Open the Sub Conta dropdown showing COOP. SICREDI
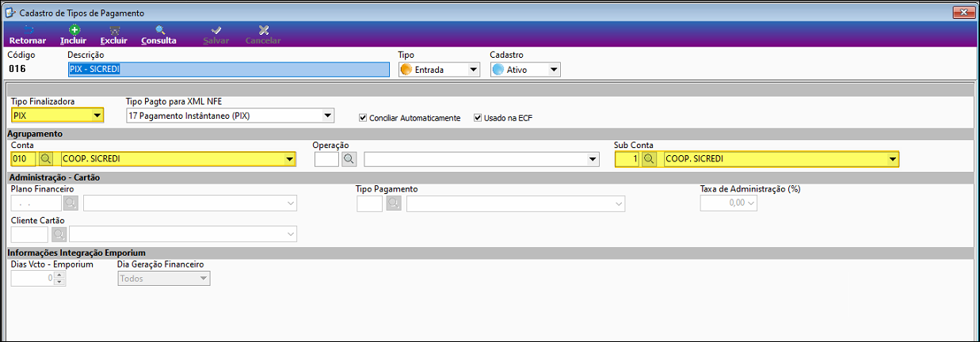The width and height of the screenshot is (980, 342). [893, 159]
